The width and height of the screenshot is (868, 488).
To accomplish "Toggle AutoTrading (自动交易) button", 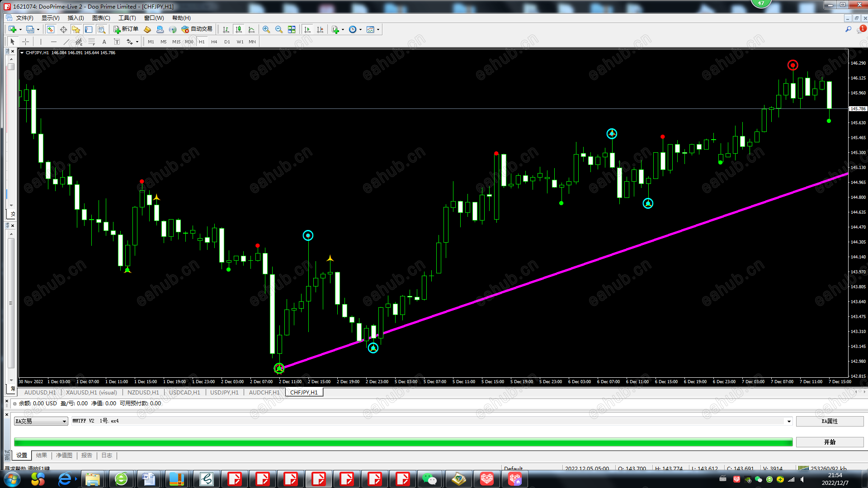I will pyautogui.click(x=197, y=29).
